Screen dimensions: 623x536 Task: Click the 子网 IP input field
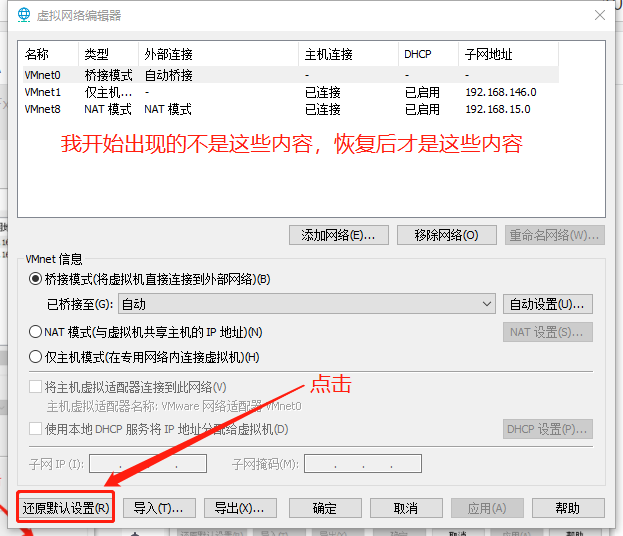(148, 464)
